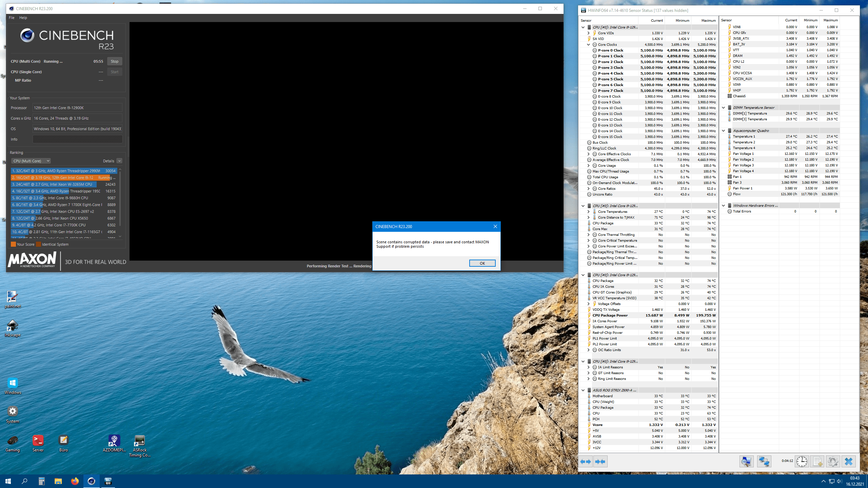Click the HWiNFO shrink columns arrows button

600,462
